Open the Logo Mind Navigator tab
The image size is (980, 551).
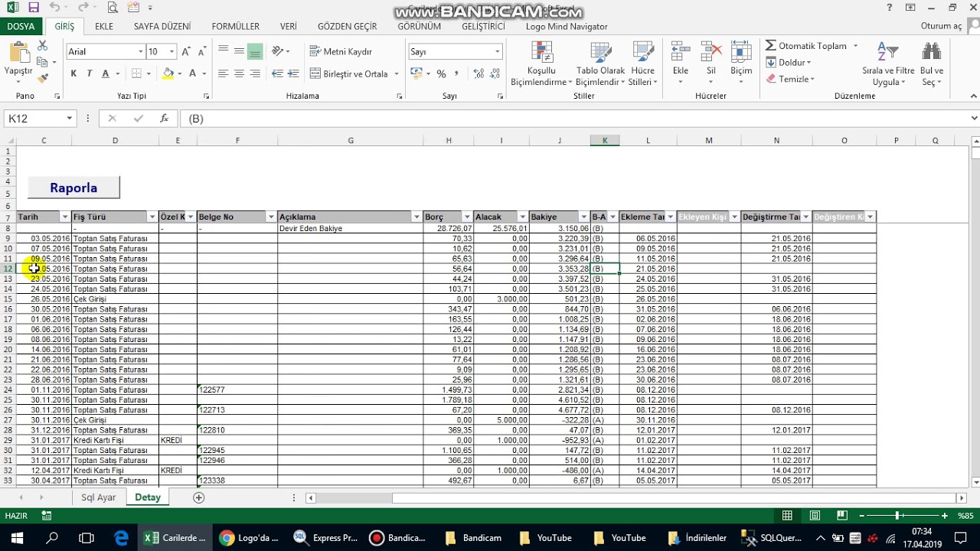click(x=567, y=26)
